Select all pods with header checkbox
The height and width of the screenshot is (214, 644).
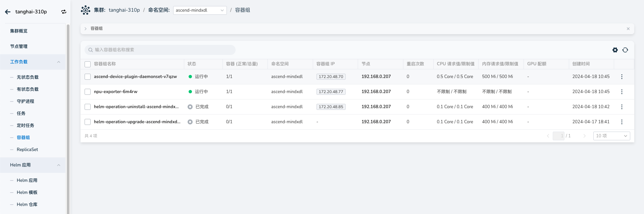click(x=88, y=64)
